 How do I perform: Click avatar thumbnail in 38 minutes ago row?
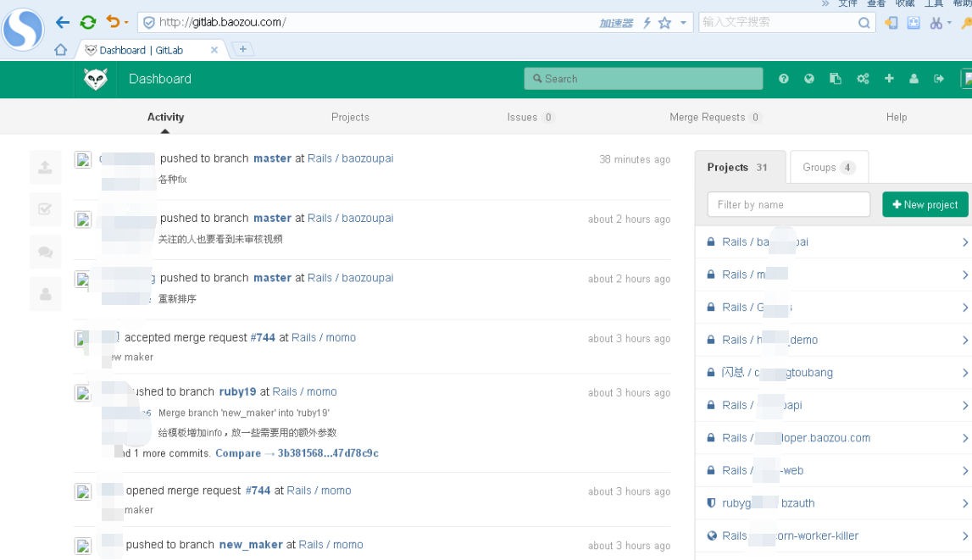click(83, 160)
